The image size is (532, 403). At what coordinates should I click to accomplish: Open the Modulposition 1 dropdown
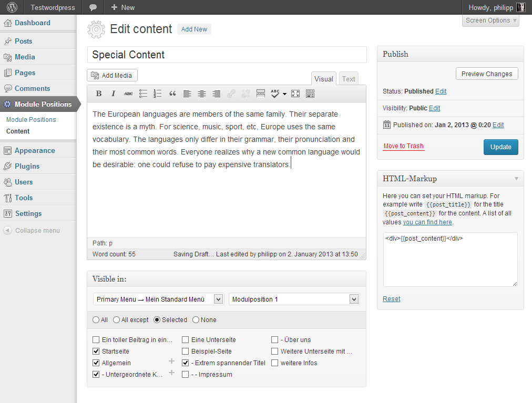point(294,299)
